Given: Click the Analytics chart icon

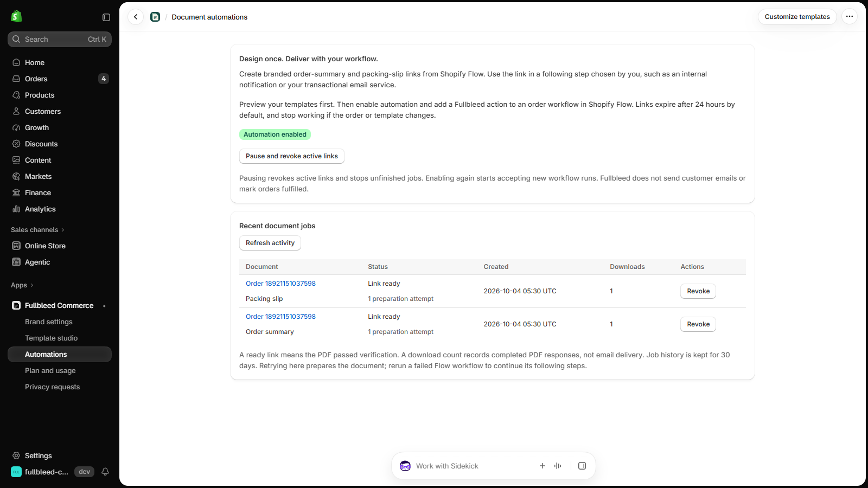Looking at the screenshot, I should point(16,209).
